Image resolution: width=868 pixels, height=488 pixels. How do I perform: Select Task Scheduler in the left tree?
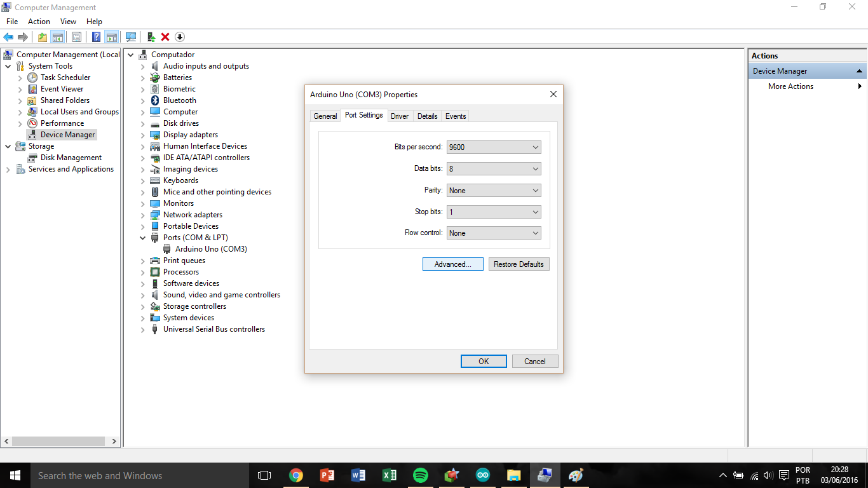point(65,78)
